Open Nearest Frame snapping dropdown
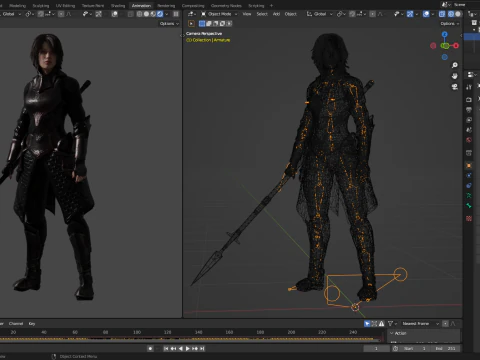Image resolution: width=480 pixels, height=360 pixels. pyautogui.click(x=420, y=324)
